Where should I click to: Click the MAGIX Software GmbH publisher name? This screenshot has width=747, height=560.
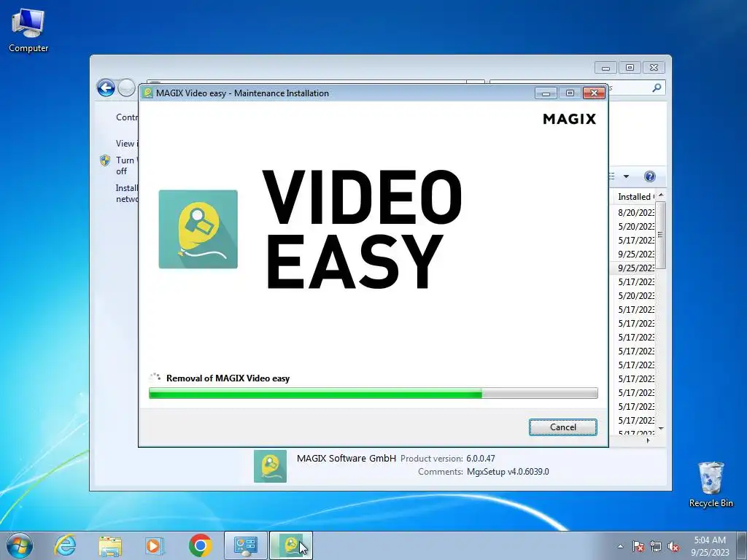click(x=347, y=458)
